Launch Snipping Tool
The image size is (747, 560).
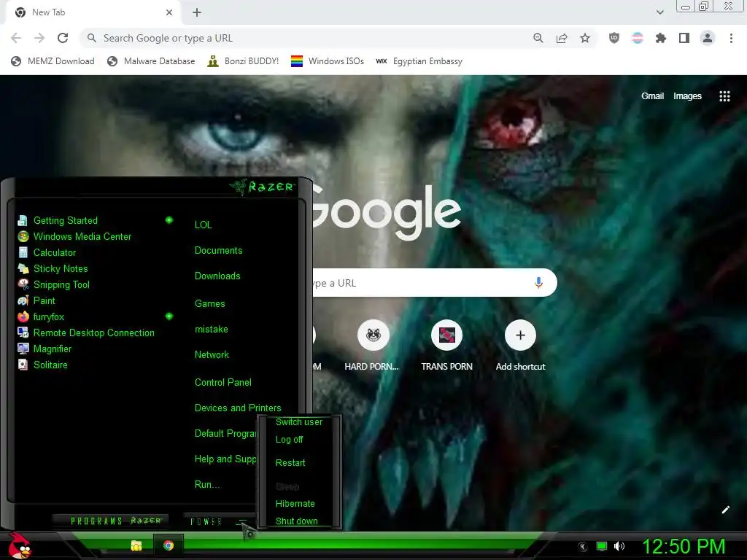[x=53, y=285]
